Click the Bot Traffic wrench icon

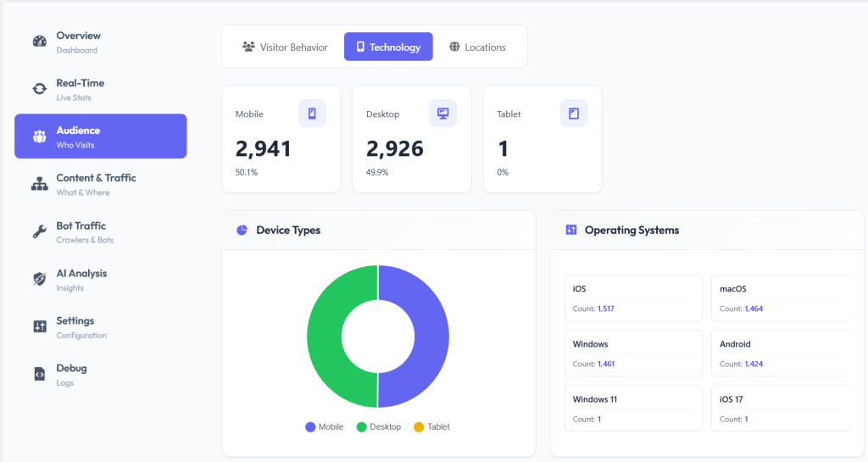point(39,231)
